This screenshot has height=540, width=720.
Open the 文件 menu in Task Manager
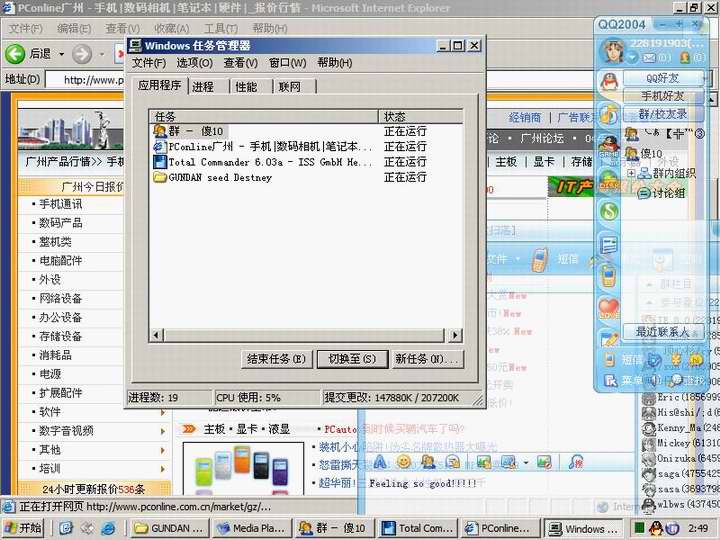click(149, 62)
